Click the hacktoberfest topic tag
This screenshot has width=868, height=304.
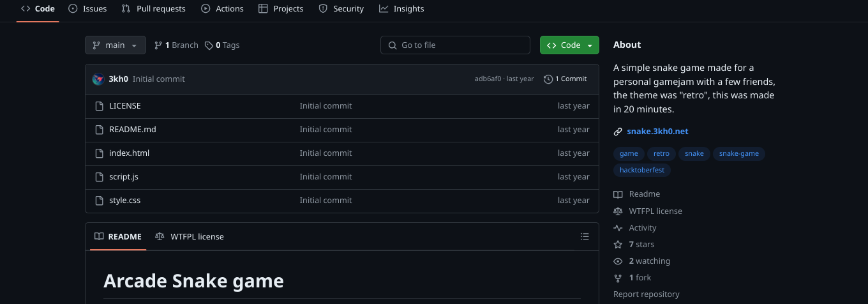click(641, 171)
